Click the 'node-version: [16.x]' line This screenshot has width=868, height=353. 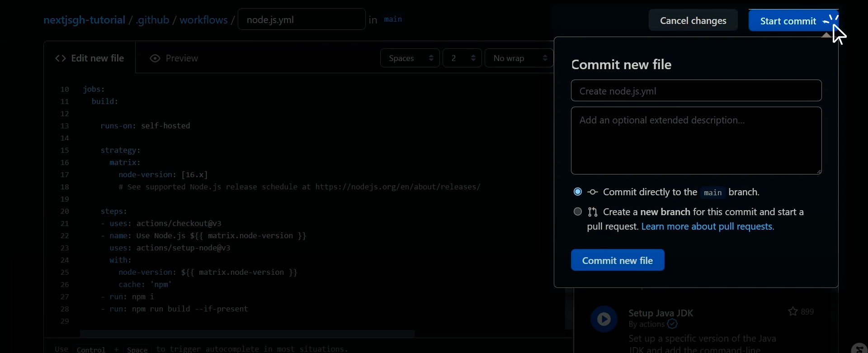pyautogui.click(x=163, y=174)
